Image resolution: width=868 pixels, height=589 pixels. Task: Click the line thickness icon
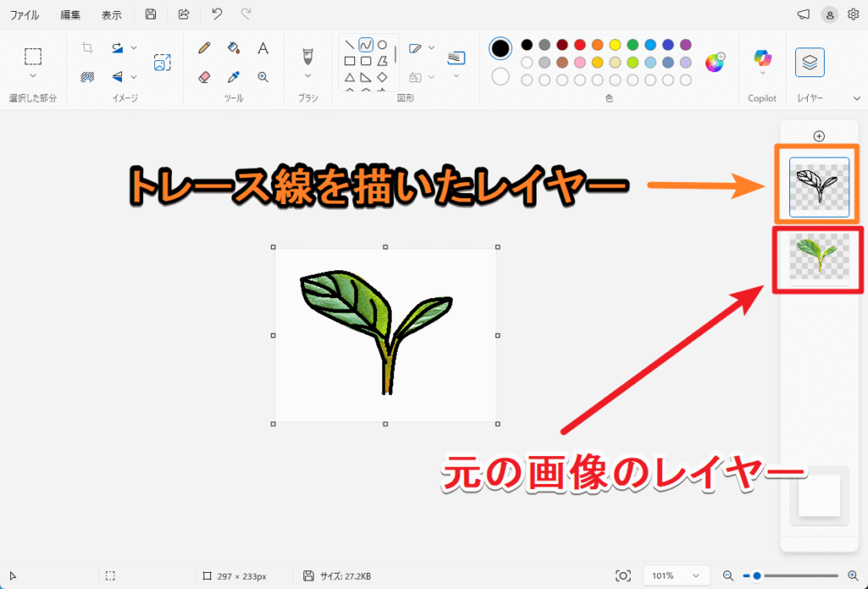(x=456, y=57)
